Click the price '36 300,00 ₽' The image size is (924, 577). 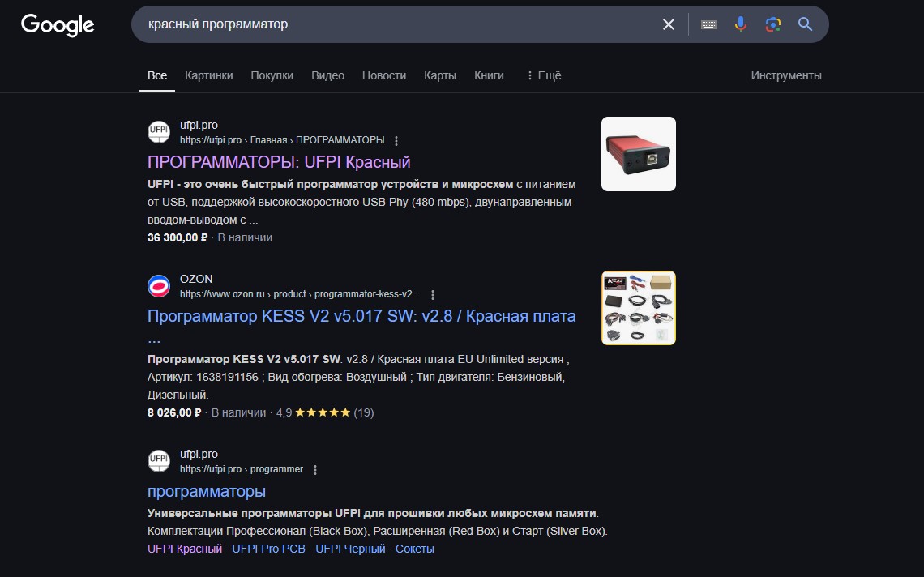click(178, 237)
